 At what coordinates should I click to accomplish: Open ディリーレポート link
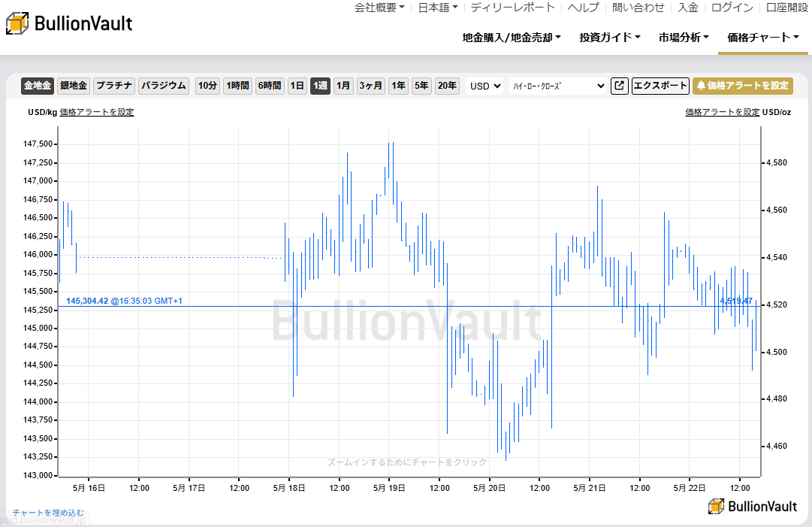(x=513, y=8)
